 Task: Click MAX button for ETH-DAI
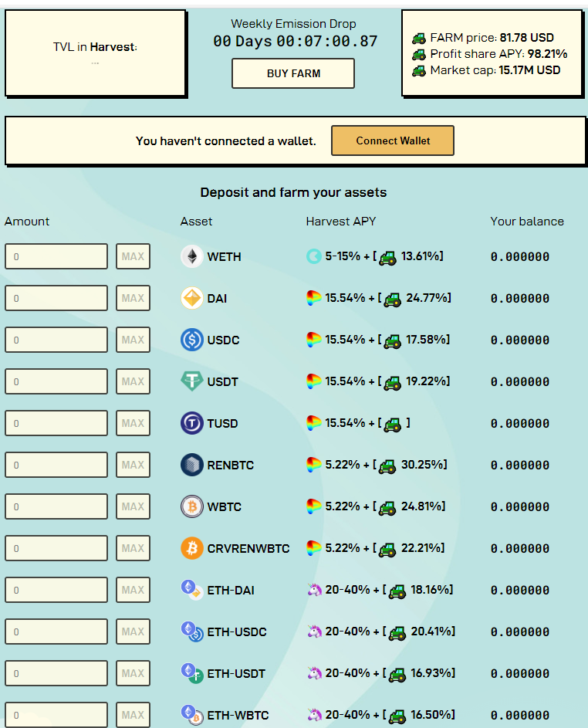click(x=133, y=590)
